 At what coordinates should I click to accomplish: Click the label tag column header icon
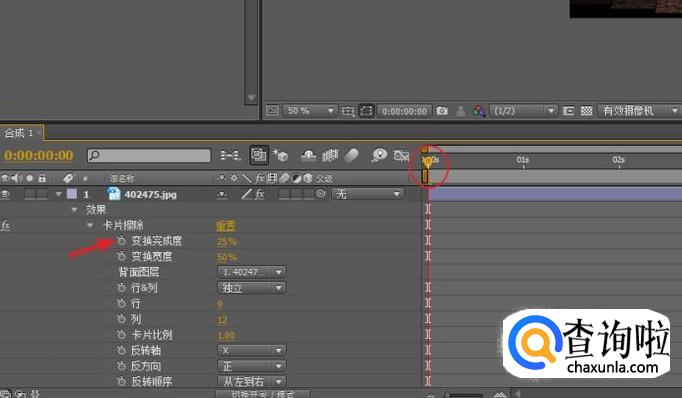tap(68, 178)
